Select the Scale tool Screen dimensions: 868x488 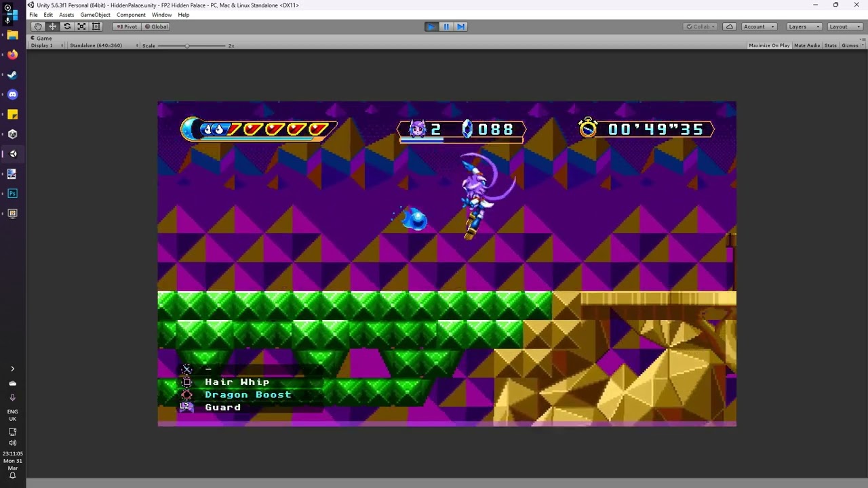coord(81,26)
